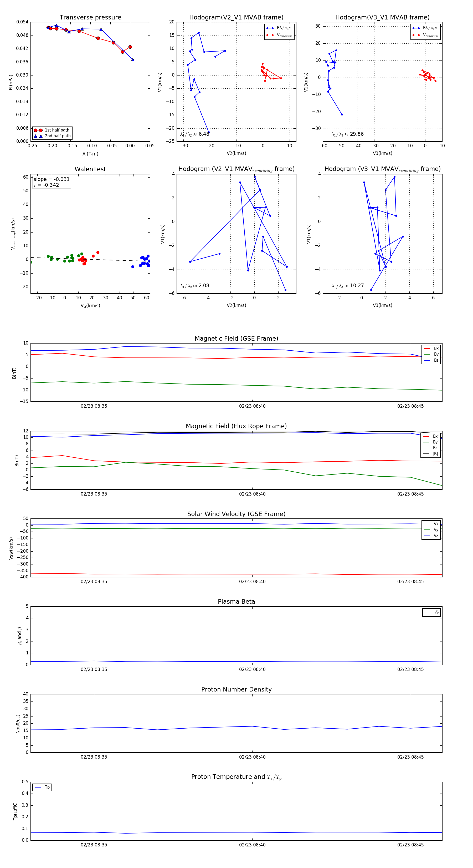Select the "Vy" entry in the velocity legend
The height and width of the screenshot is (868, 473).
tap(431, 530)
